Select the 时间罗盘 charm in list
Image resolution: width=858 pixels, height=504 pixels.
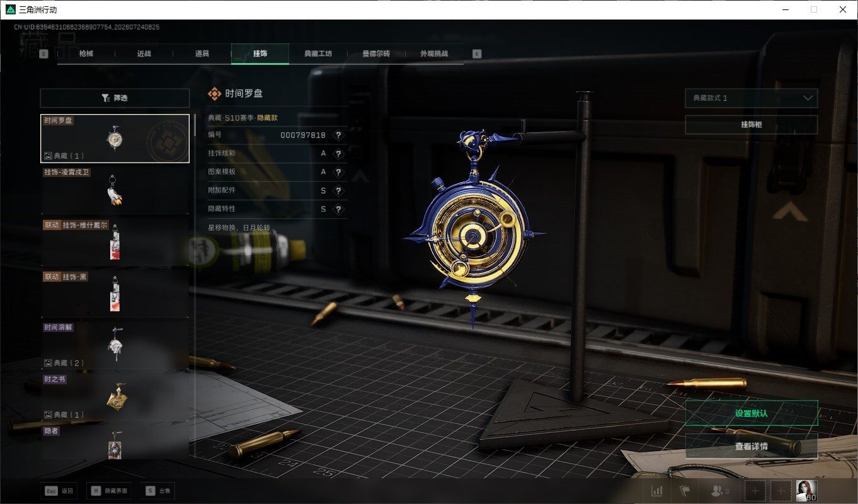click(115, 139)
